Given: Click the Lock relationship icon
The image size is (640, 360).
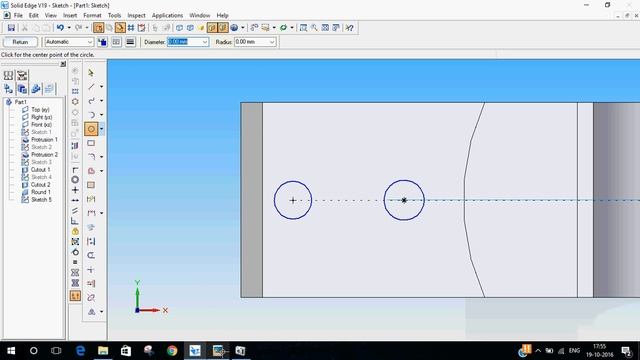Looking at the screenshot, I should point(75,231).
